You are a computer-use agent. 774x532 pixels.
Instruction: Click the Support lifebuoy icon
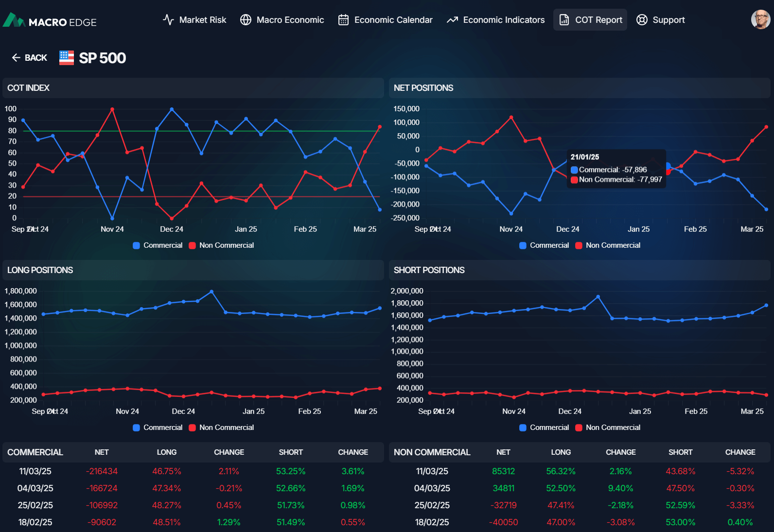(x=642, y=20)
